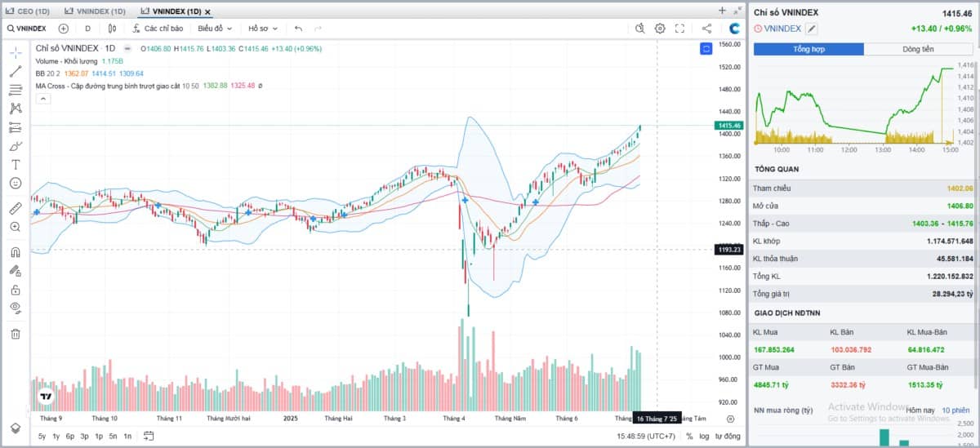This screenshot has width=980, height=448.
Task: Open chart settings gear icon
Action: point(660,28)
